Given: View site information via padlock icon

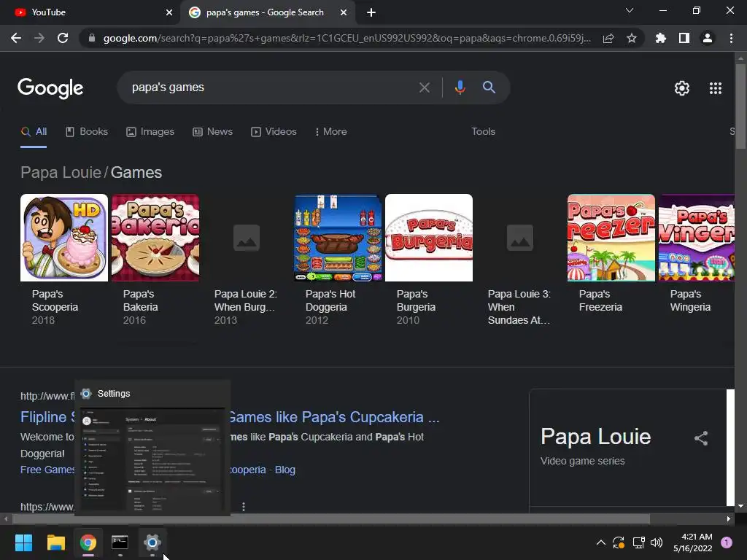Looking at the screenshot, I should tap(92, 38).
